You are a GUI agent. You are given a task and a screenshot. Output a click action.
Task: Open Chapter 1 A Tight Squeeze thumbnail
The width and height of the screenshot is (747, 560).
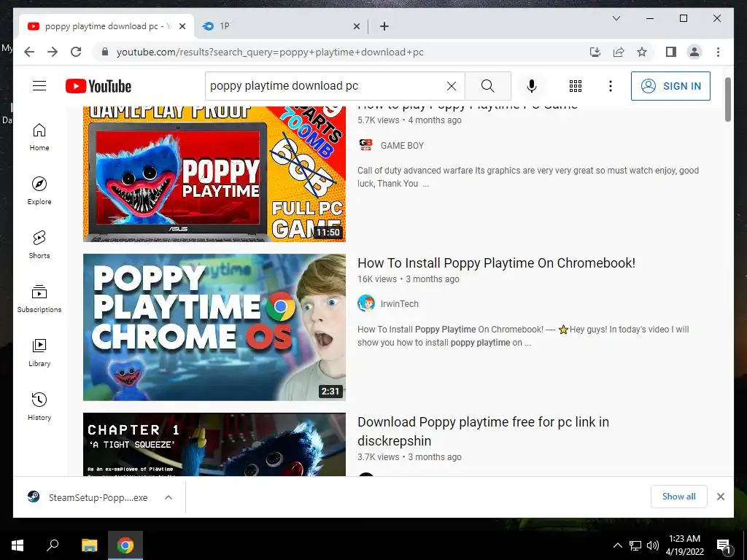point(214,444)
